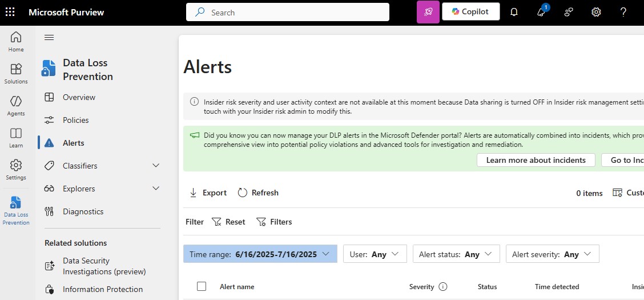Image resolution: width=644 pixels, height=300 pixels.
Task: Sort by Time detected column
Action: tap(557, 287)
